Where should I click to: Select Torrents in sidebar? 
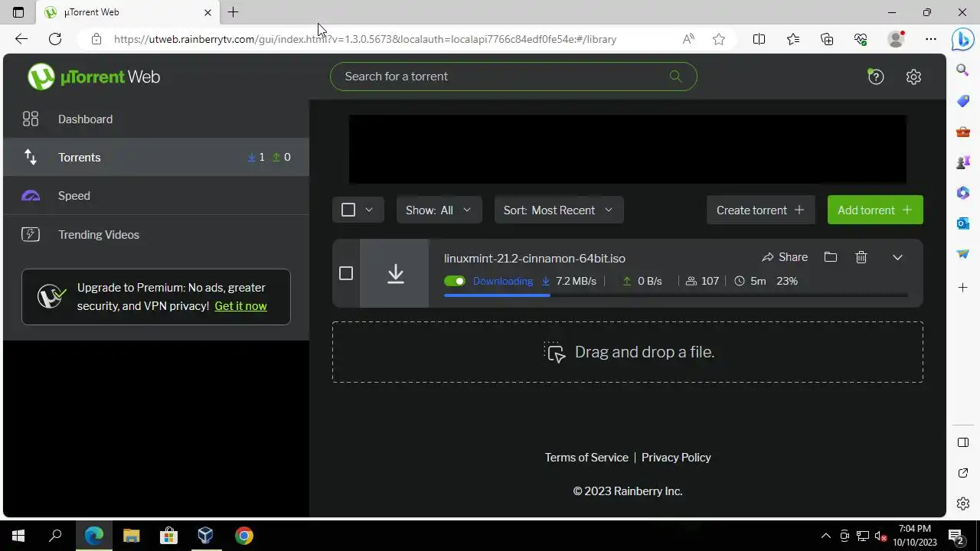pos(156,157)
